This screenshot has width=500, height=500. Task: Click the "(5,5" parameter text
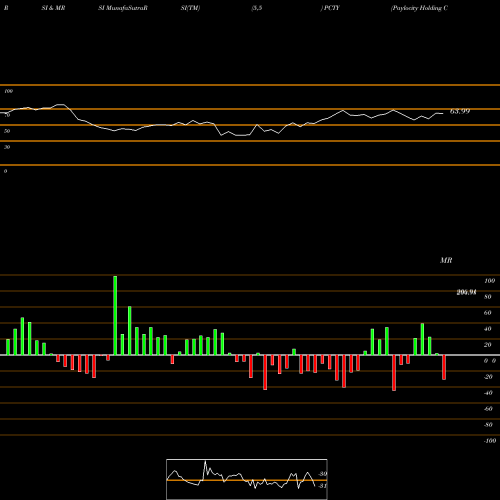tap(257, 8)
